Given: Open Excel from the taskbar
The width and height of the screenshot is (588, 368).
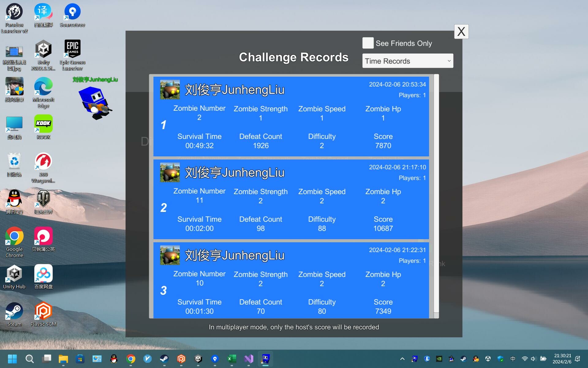Looking at the screenshot, I should [x=232, y=359].
